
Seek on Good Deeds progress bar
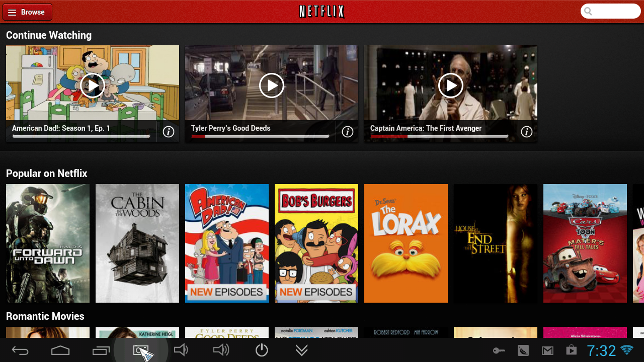260,136
